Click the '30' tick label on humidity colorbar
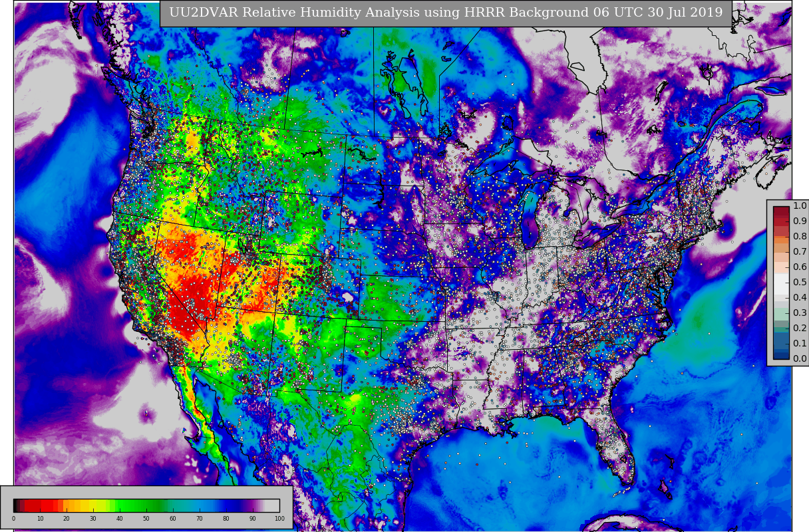The width and height of the screenshot is (809, 532). [93, 519]
